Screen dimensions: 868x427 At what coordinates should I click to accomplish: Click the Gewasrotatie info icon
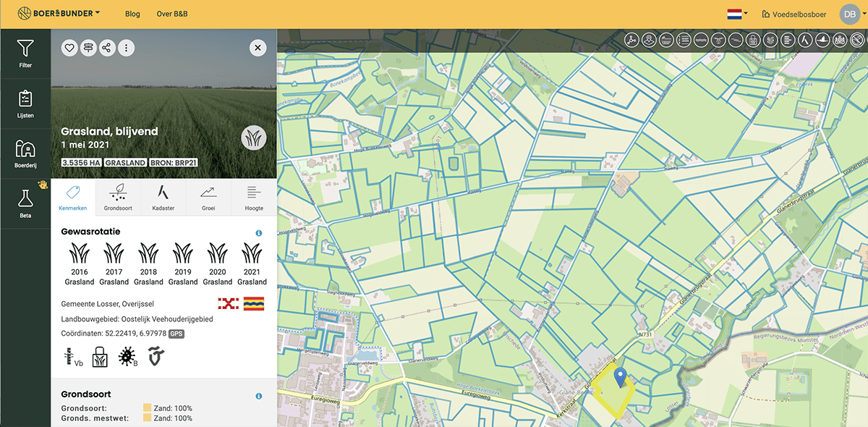pyautogui.click(x=259, y=233)
